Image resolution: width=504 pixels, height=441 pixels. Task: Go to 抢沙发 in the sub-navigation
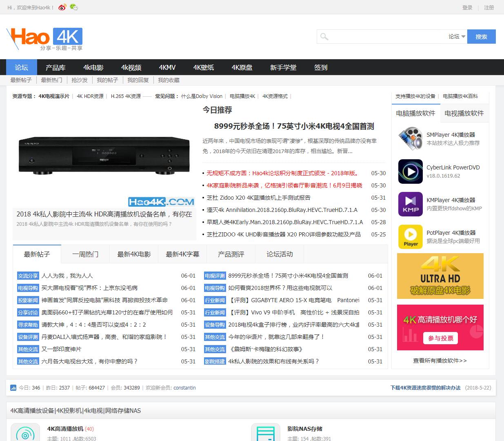(80, 80)
